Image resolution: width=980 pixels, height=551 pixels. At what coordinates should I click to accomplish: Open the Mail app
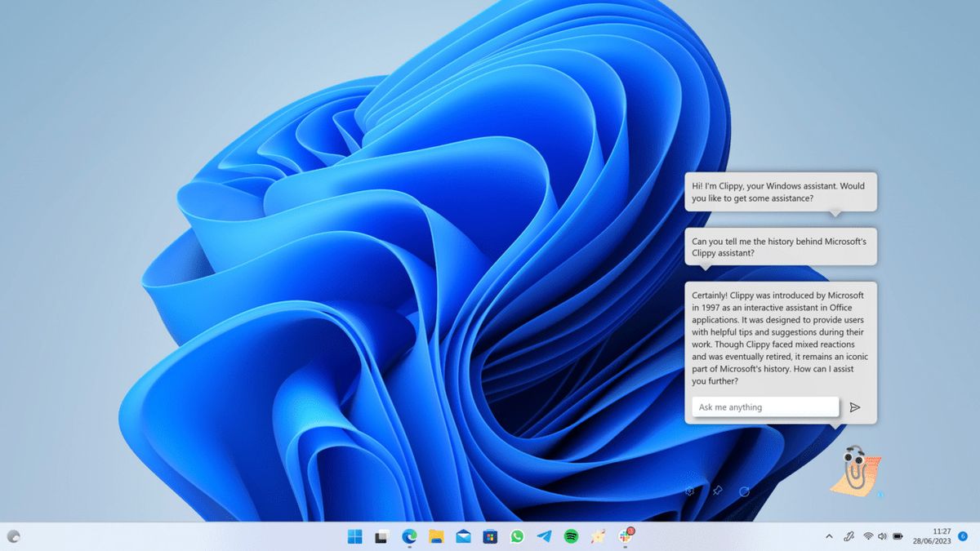click(x=463, y=536)
